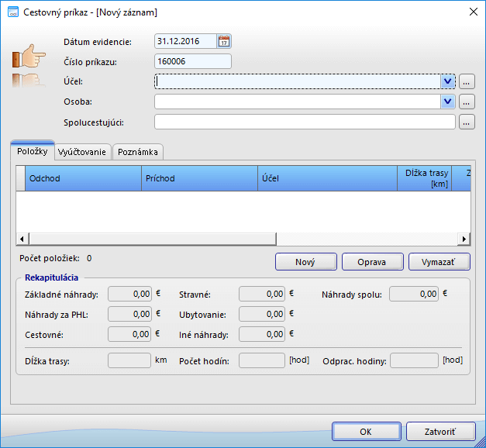This screenshot has width=486, height=448.
Task: Switch to the Vyúčtovanie tab
Action: click(82, 152)
